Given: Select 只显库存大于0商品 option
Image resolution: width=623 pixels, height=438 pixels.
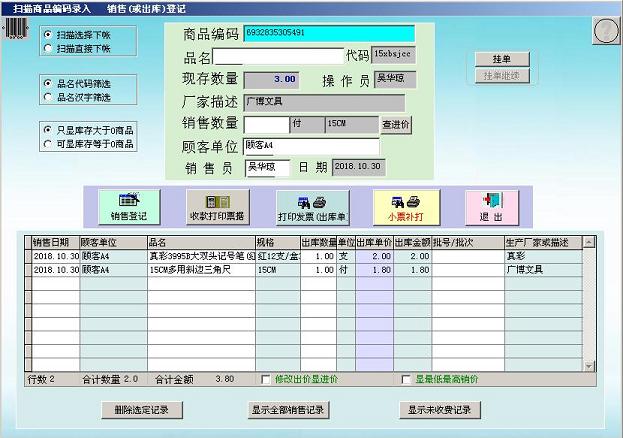Looking at the screenshot, I should (x=89, y=130).
